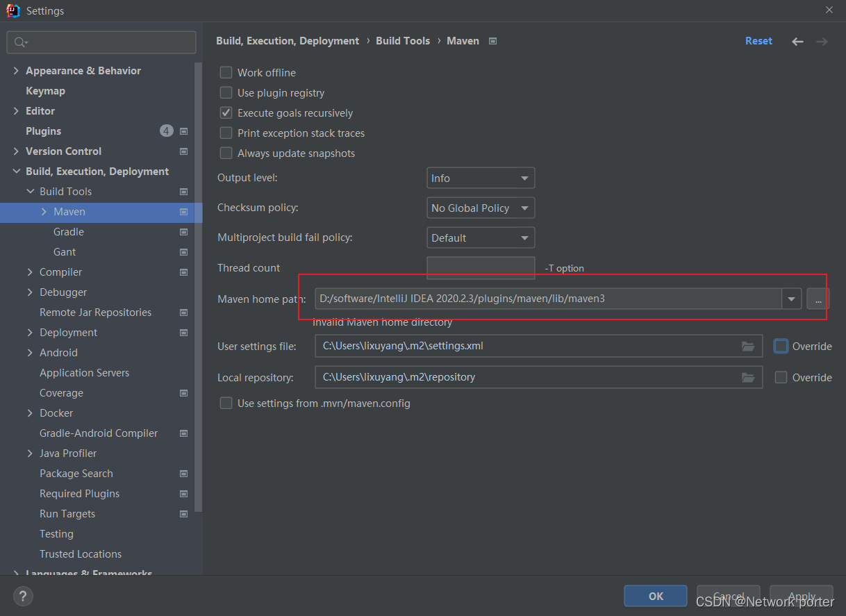The image size is (846, 616).
Task: Open the help question mark button
Action: (23, 596)
